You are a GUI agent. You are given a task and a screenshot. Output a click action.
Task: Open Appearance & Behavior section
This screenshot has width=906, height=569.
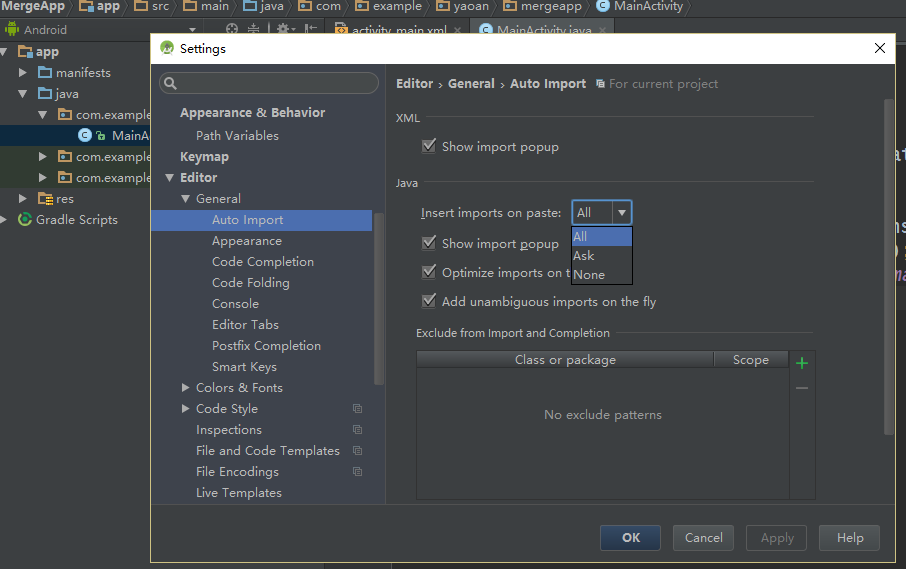tap(253, 113)
